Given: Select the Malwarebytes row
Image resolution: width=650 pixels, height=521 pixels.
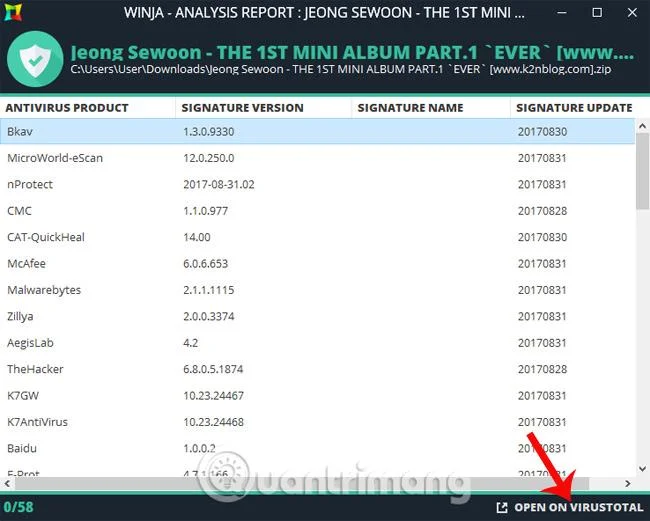Looking at the screenshot, I should (x=317, y=290).
